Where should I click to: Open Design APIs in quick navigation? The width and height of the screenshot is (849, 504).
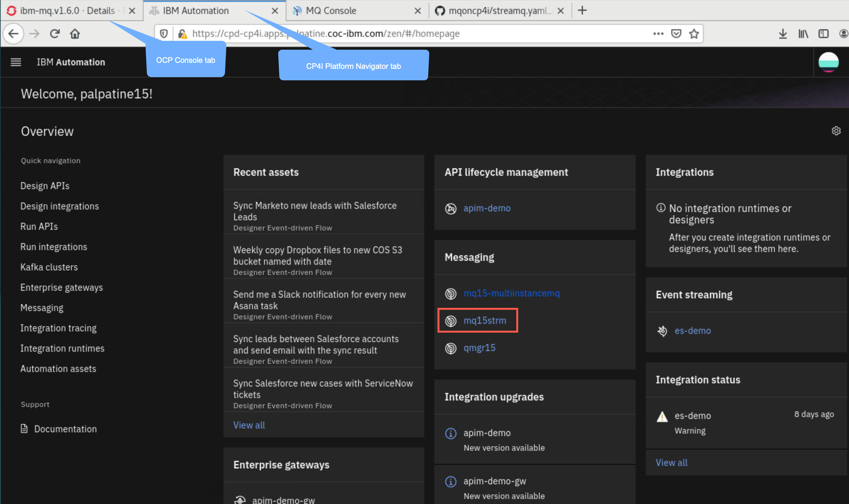(x=45, y=186)
